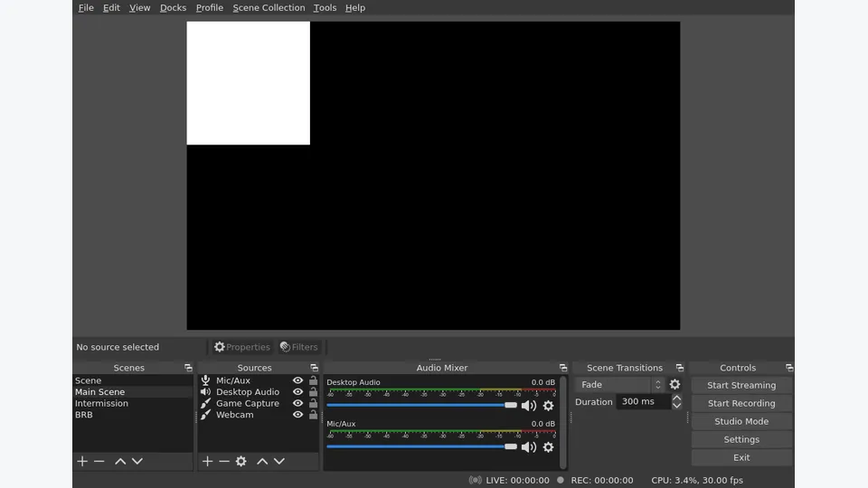The height and width of the screenshot is (488, 868).
Task: Pop out the Scene Transitions dock
Action: pos(680,368)
